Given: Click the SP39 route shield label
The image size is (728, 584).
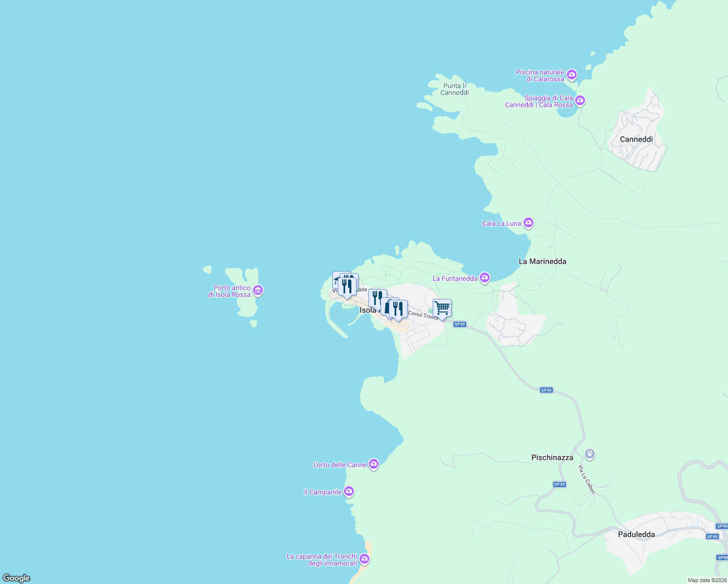Looking at the screenshot, I should [460, 324].
